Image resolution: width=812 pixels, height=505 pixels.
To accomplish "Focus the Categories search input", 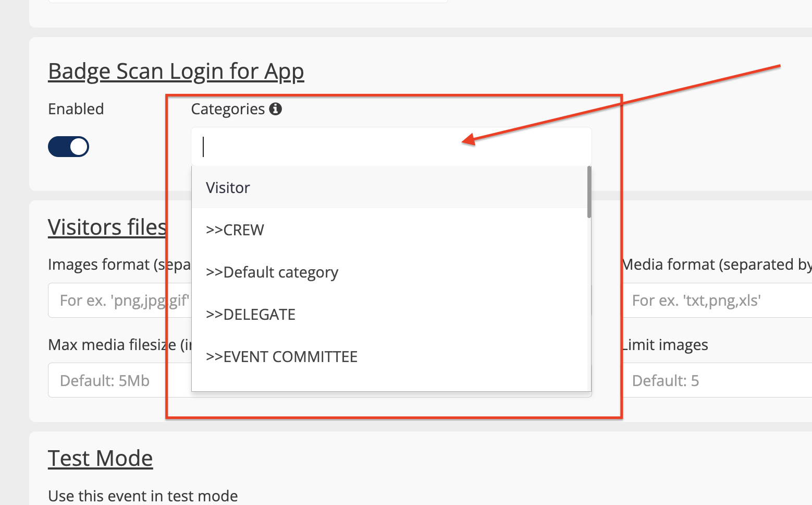I will coord(391,147).
